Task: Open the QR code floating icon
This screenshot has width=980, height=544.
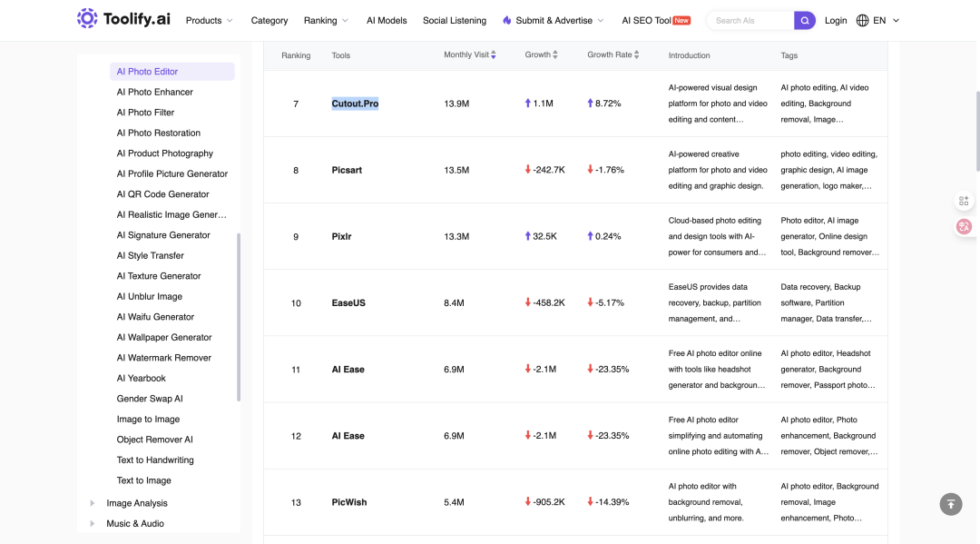Action: (x=964, y=201)
